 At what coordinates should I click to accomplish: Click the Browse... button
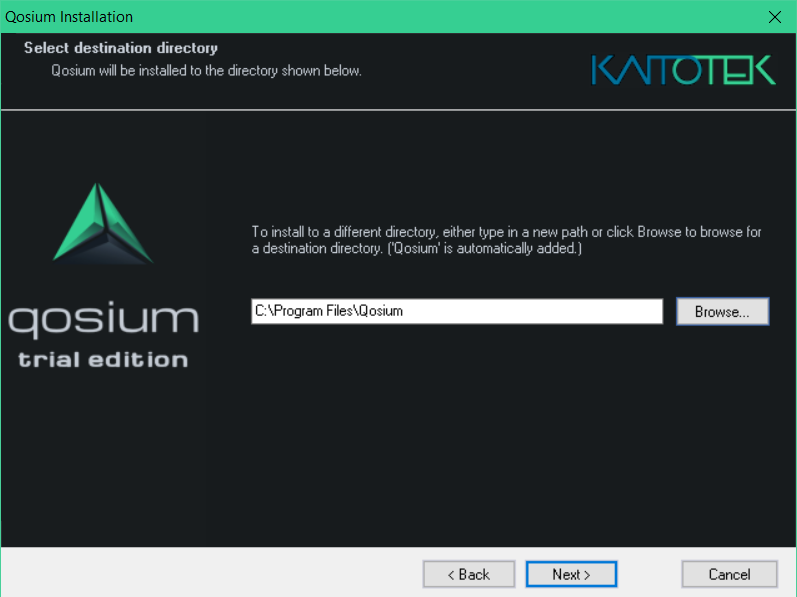click(x=722, y=311)
